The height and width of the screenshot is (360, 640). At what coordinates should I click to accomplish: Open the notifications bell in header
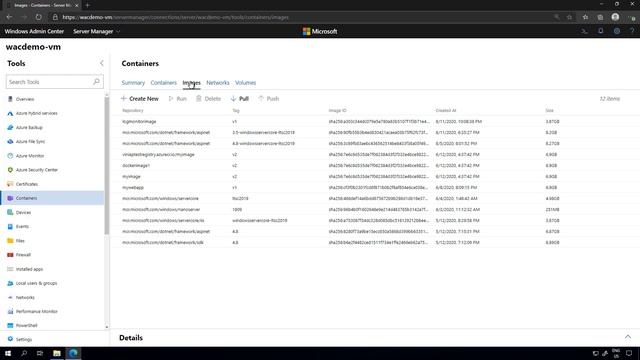coord(601,31)
